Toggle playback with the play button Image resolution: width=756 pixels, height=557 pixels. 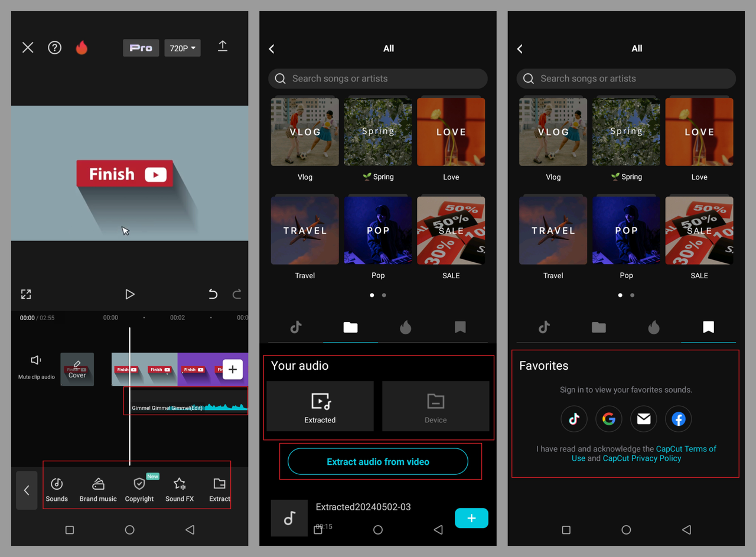click(x=130, y=294)
